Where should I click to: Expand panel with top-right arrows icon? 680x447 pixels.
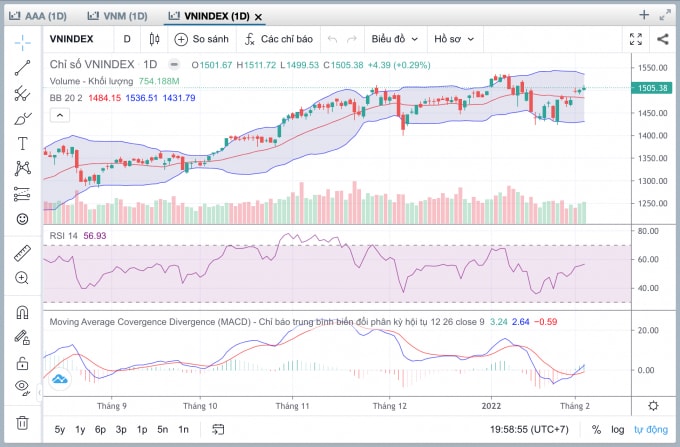point(665,16)
